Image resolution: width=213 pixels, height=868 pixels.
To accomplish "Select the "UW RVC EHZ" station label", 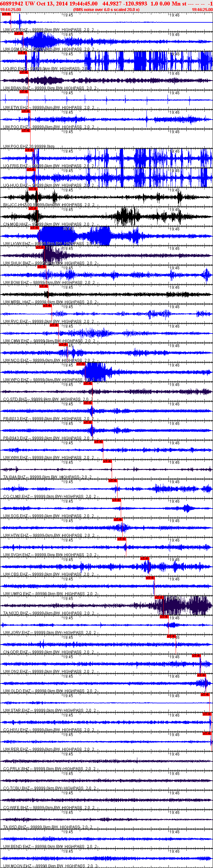I will click(x=16, y=322).
